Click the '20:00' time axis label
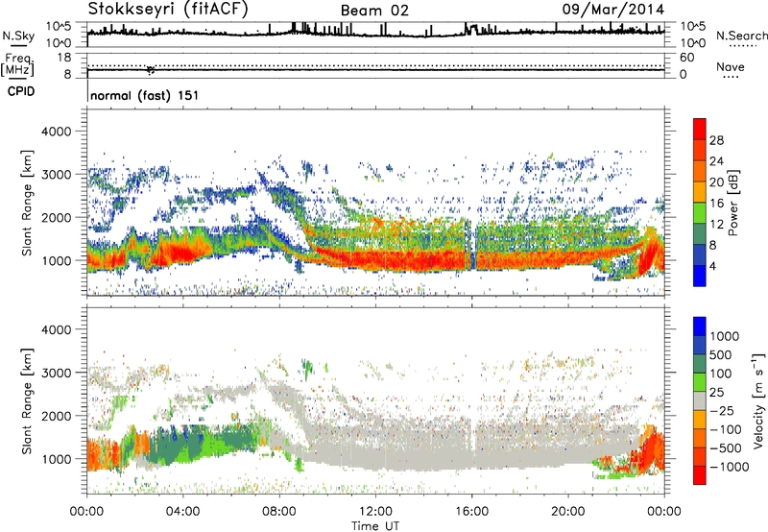 point(568,512)
